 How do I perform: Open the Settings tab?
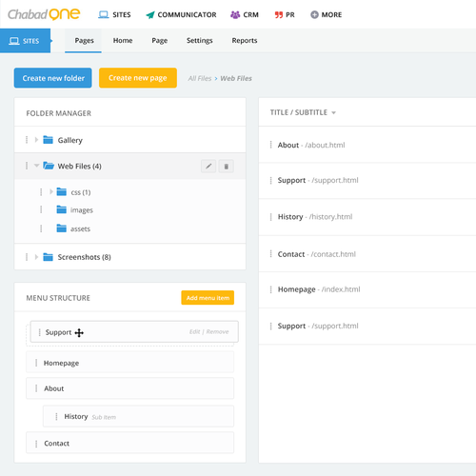pyautogui.click(x=200, y=41)
